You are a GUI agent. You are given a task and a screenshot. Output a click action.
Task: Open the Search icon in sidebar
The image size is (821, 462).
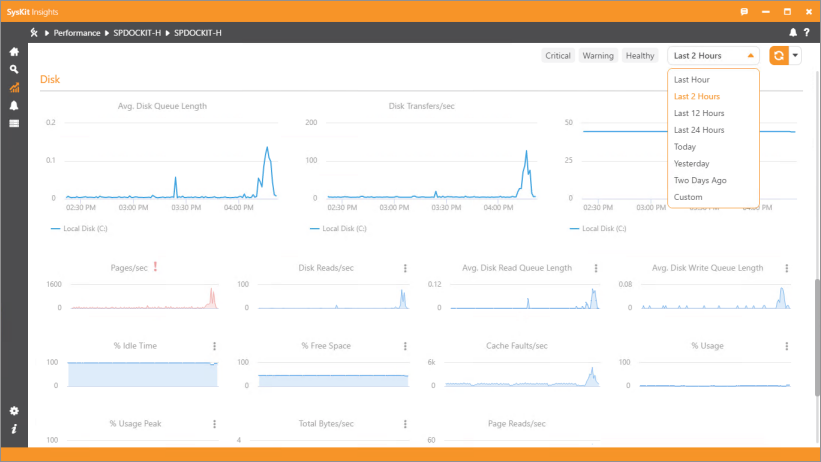[x=14, y=69]
